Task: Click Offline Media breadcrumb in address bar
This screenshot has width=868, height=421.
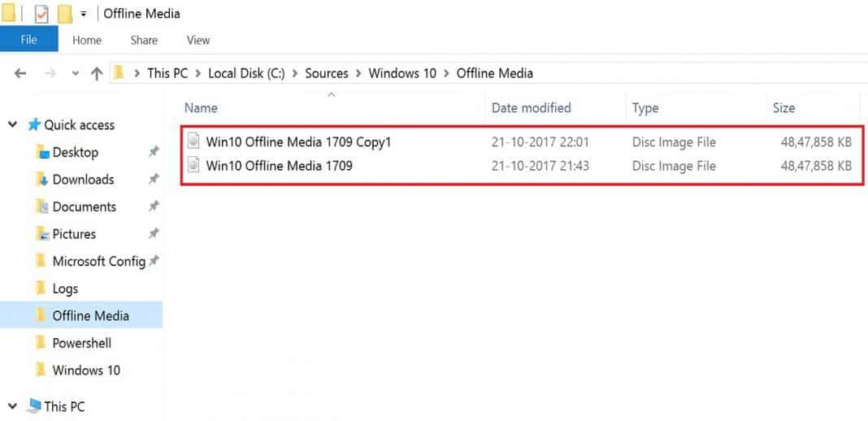Action: tap(495, 73)
